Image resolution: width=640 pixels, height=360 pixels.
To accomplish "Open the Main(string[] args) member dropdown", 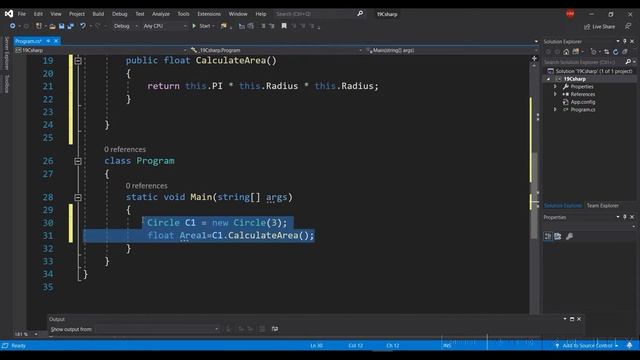I will tap(452, 50).
